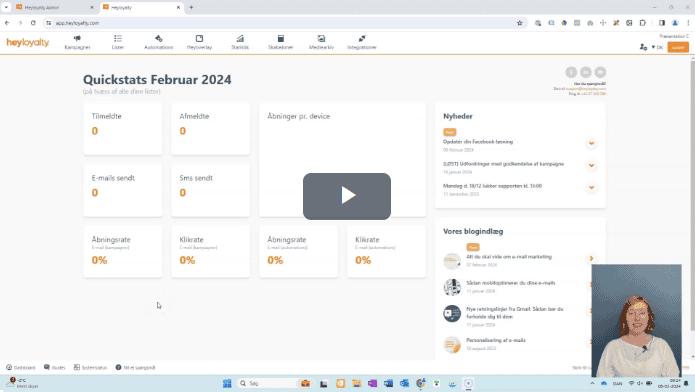Screen dimensions: 695x392
Task: Switch to the Heyloyalty Admin browser tab
Action: [54, 8]
